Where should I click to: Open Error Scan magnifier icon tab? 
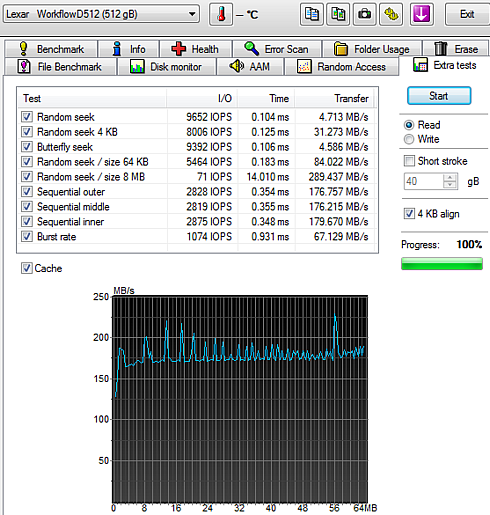click(x=277, y=49)
